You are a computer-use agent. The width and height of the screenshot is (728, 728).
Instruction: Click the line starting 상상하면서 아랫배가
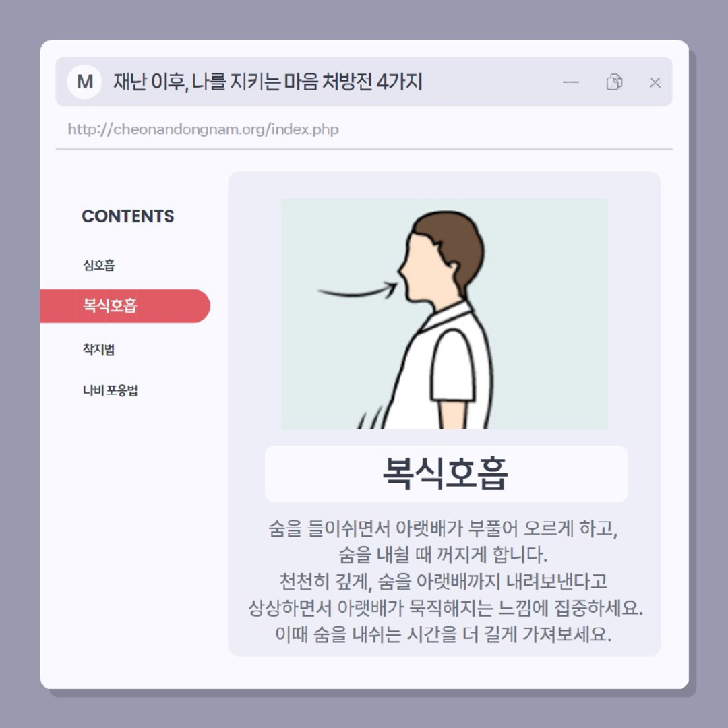coord(446,607)
